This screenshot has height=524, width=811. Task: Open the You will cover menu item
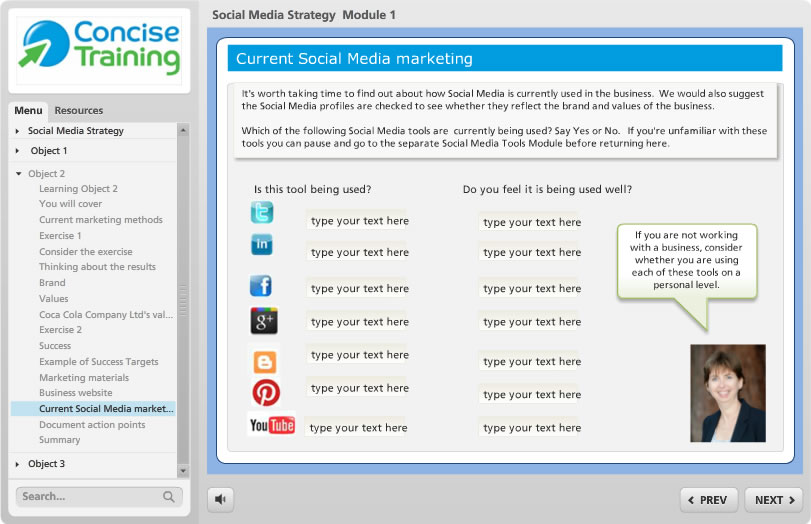point(70,204)
